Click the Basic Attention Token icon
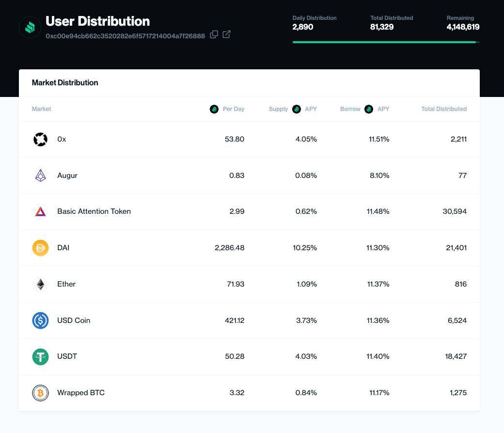 coord(40,211)
